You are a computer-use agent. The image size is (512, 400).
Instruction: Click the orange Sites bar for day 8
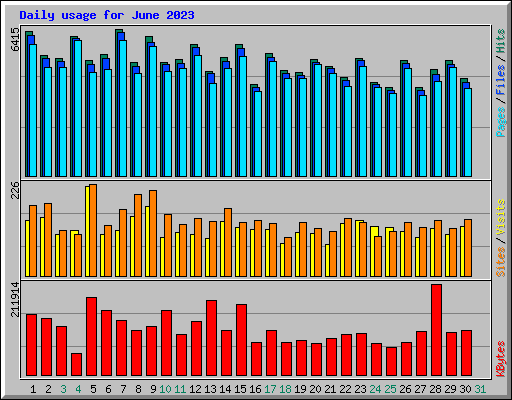point(138,235)
